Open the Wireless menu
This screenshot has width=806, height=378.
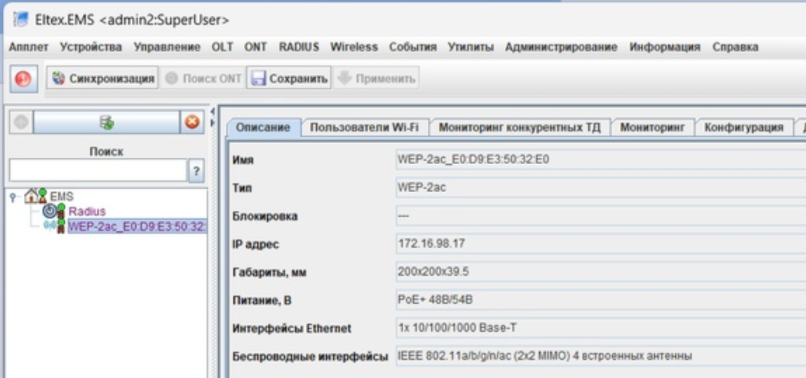[354, 47]
